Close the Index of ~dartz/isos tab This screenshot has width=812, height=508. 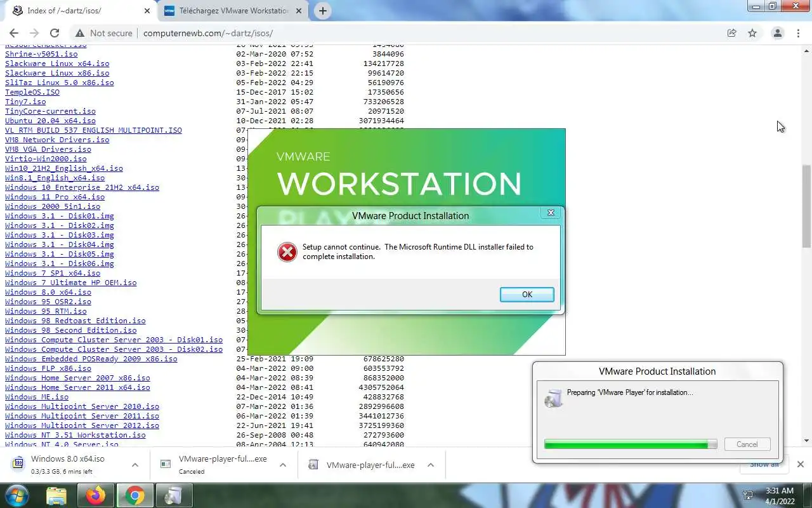pos(147,11)
